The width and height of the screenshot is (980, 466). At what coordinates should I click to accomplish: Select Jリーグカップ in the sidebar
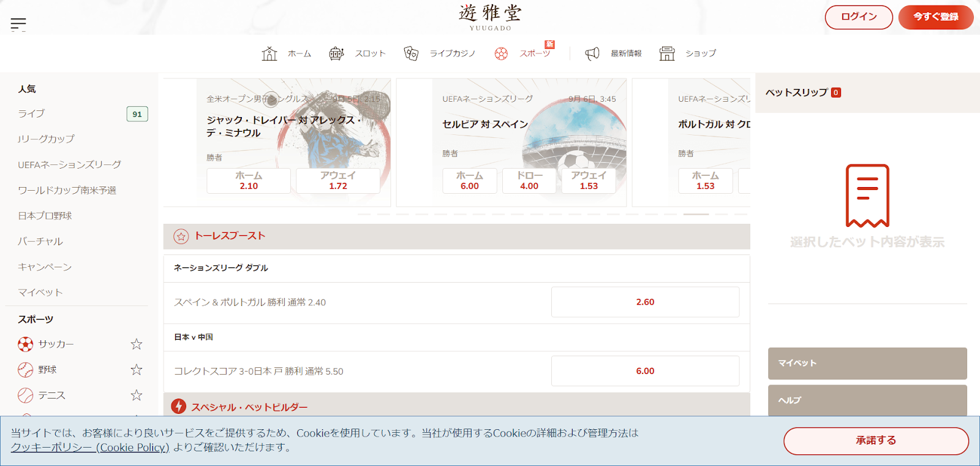point(47,139)
